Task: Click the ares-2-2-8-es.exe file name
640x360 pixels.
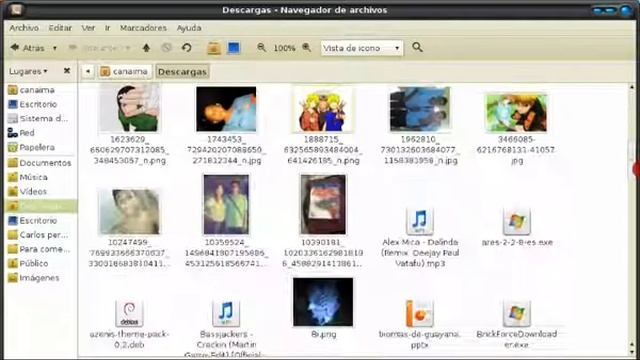Action: 517,242
